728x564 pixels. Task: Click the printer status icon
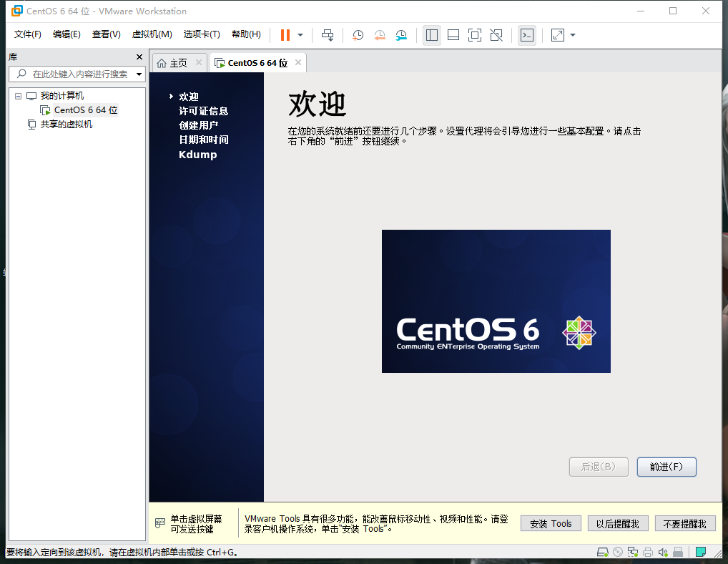(648, 552)
